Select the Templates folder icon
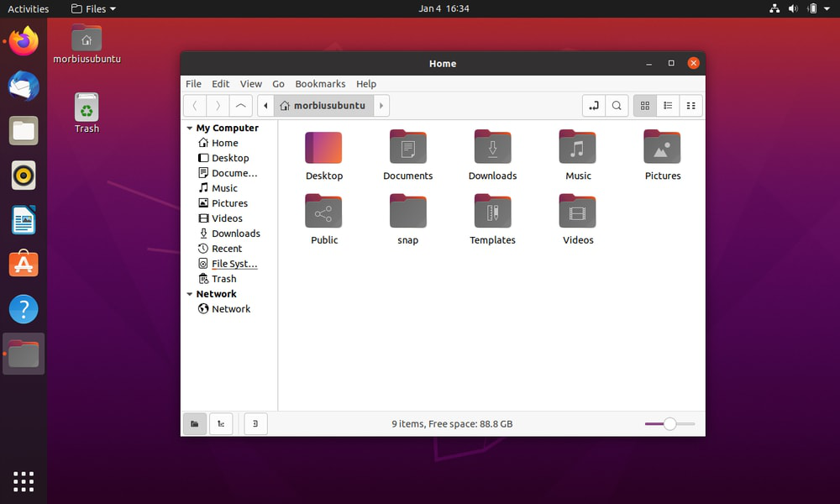The width and height of the screenshot is (840, 504). (x=492, y=212)
